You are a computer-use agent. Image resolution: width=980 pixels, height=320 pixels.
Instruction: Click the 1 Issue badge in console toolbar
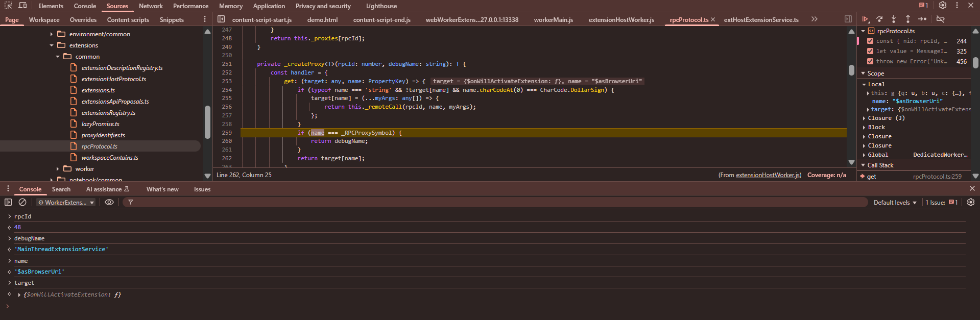(942, 203)
